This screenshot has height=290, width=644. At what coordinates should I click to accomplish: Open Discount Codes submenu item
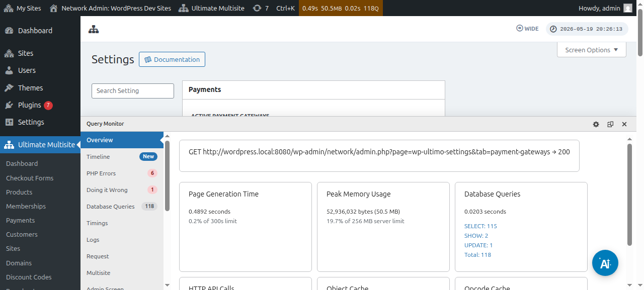pos(40,277)
